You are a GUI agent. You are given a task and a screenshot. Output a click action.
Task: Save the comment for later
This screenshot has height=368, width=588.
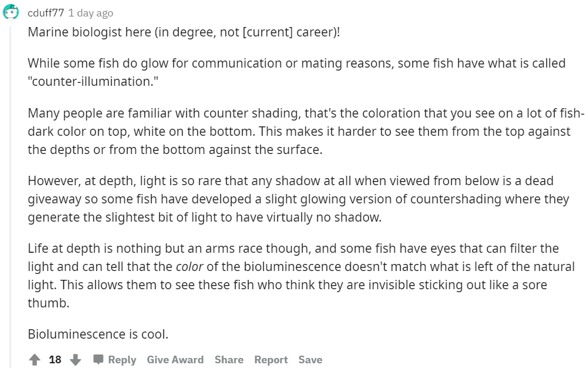(310, 359)
